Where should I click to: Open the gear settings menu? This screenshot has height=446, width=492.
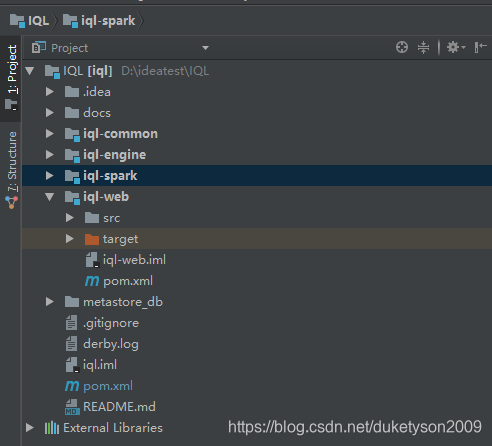pyautogui.click(x=456, y=47)
